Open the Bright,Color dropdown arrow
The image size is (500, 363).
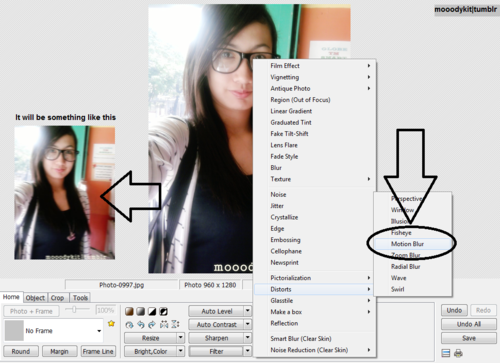pyautogui.click(x=180, y=351)
